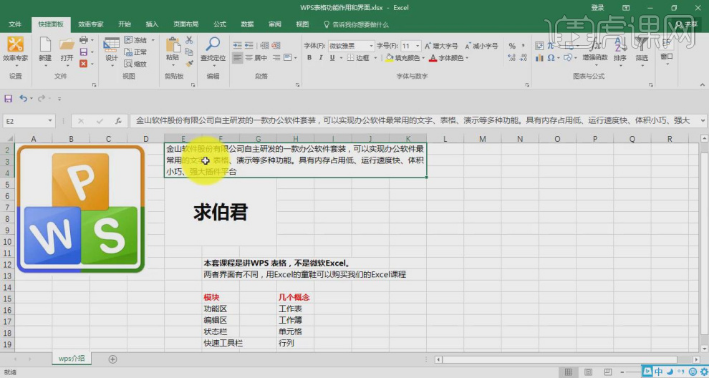709x378 pixels.
Task: Expand the 填充颜色 fill color dropdown arrow
Action: [x=423, y=58]
